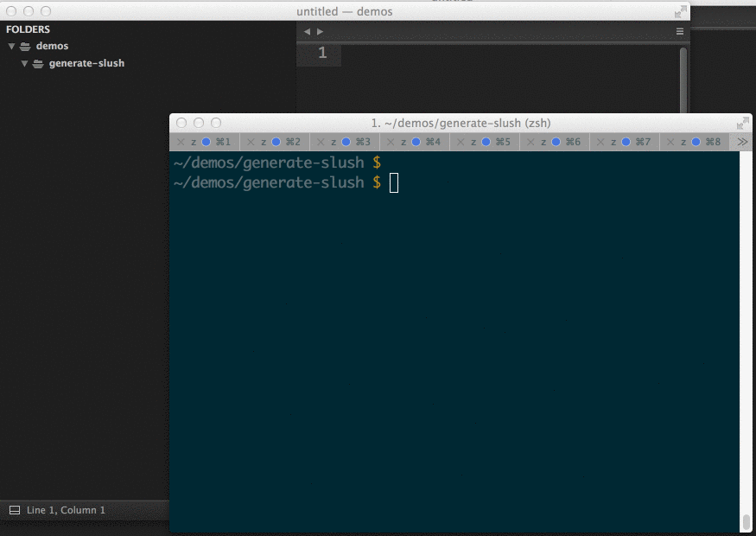
Task: Click blue activity dot on tab ⌘4
Action: click(416, 142)
